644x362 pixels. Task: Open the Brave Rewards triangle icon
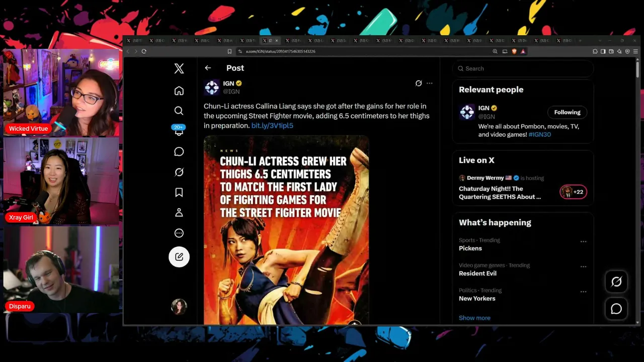coord(523,51)
